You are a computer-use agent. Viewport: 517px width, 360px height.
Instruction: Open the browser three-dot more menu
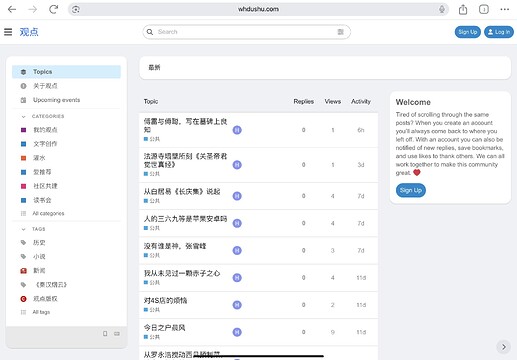(505, 9)
